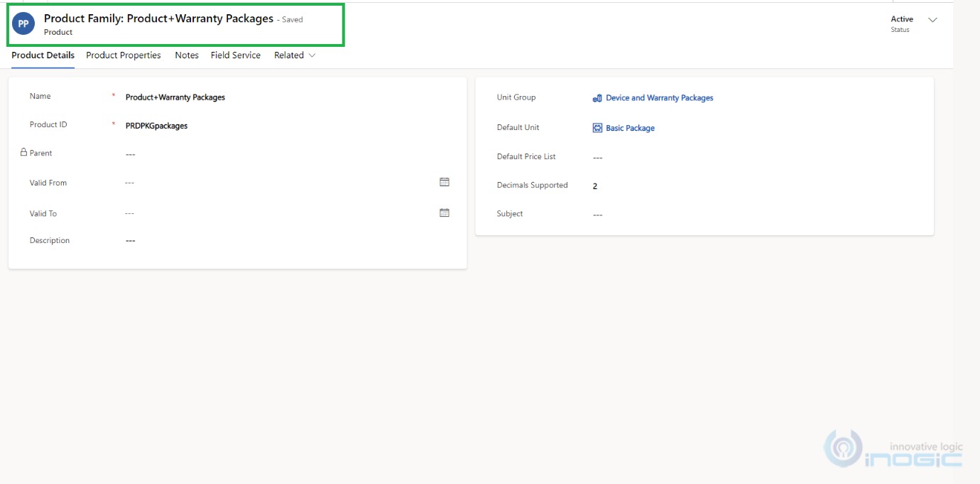
Task: Click the empty Description field
Action: click(130, 240)
